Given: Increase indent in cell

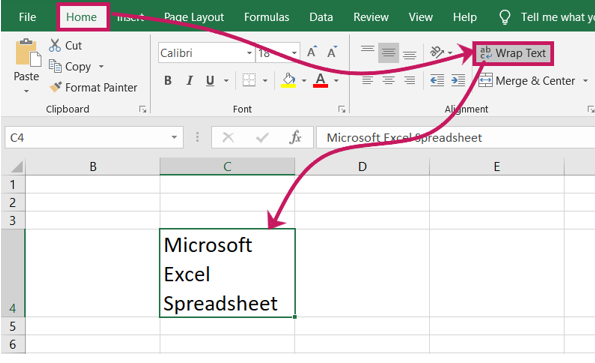Looking at the screenshot, I should point(458,80).
